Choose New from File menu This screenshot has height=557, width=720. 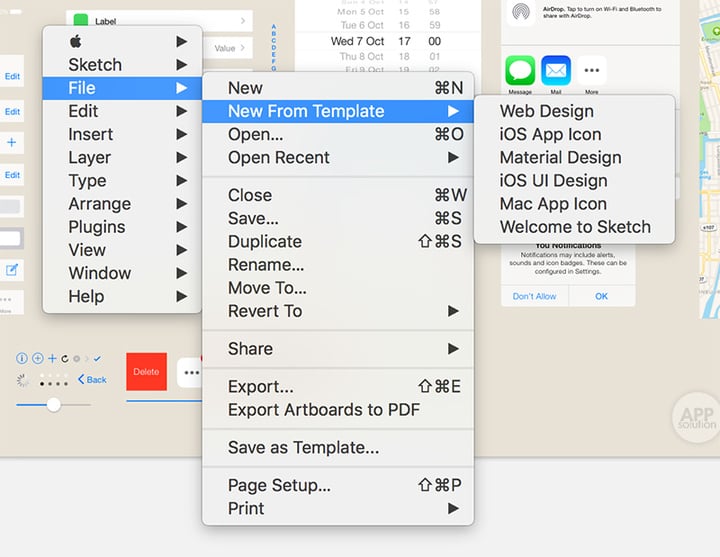tap(338, 88)
